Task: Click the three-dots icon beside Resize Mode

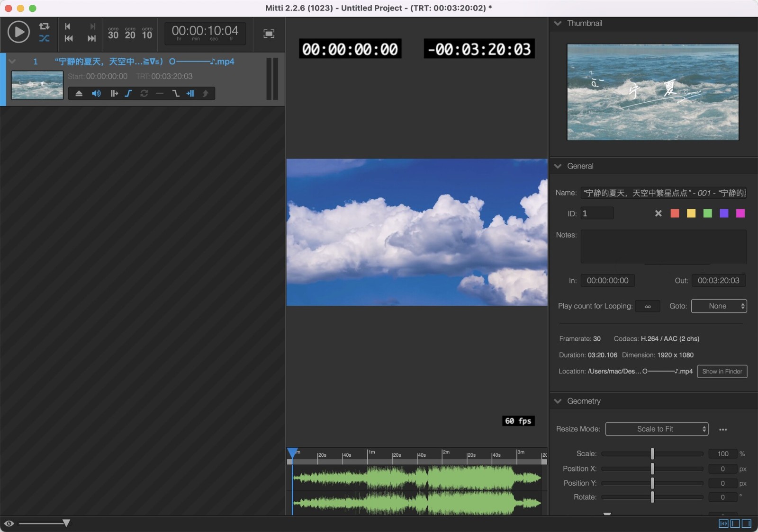Action: coord(723,429)
